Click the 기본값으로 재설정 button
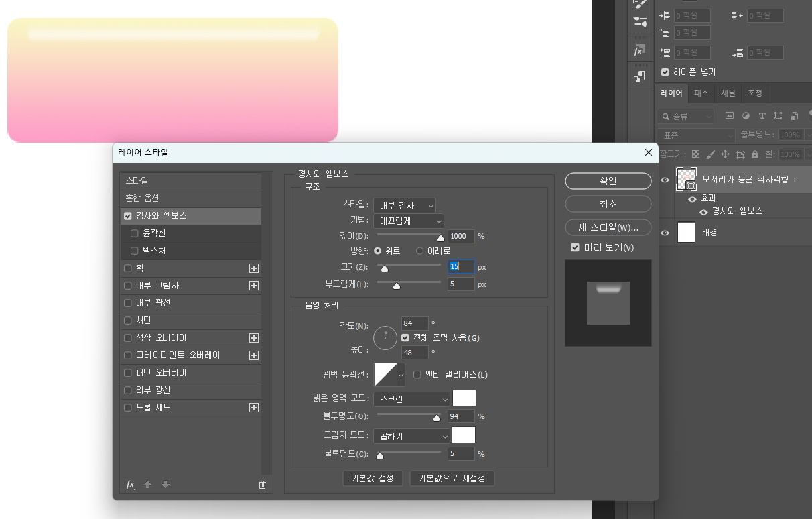 (x=452, y=478)
